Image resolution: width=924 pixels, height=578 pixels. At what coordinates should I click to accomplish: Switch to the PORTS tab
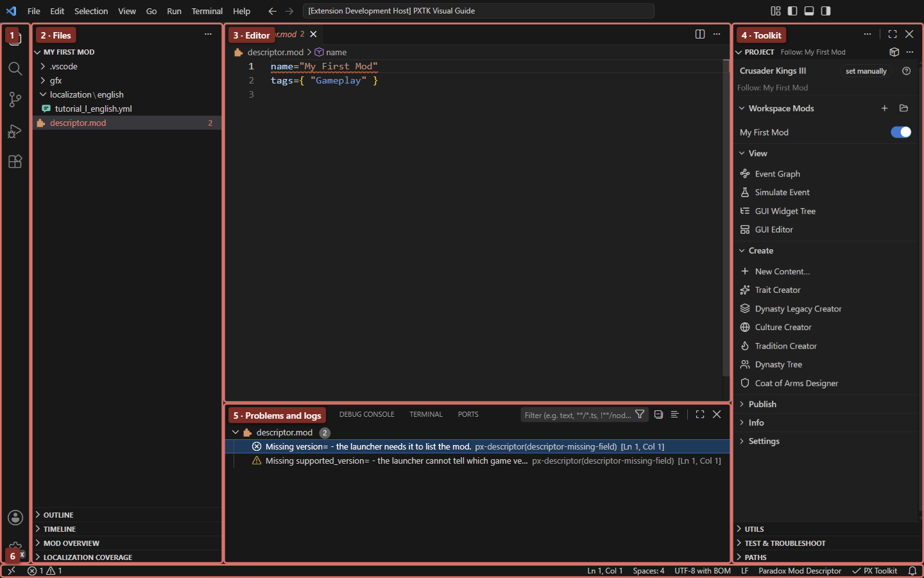pos(468,414)
